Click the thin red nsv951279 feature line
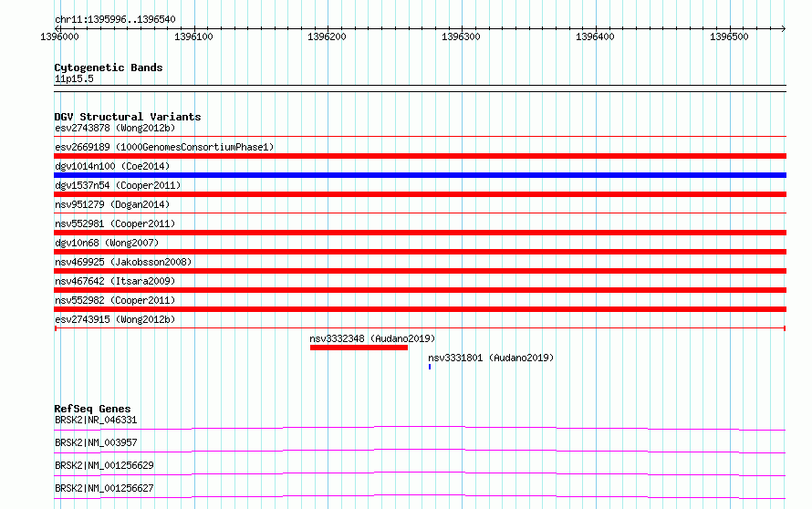The image size is (812, 509). coord(420,213)
